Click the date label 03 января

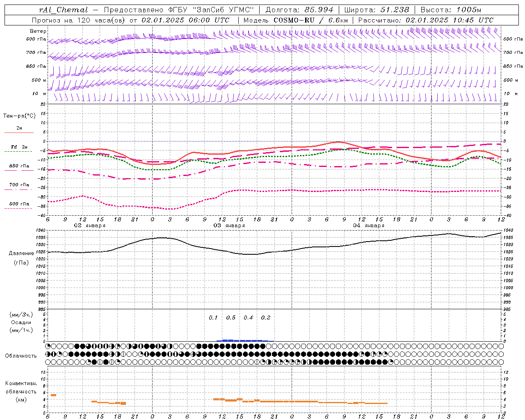click(x=229, y=226)
